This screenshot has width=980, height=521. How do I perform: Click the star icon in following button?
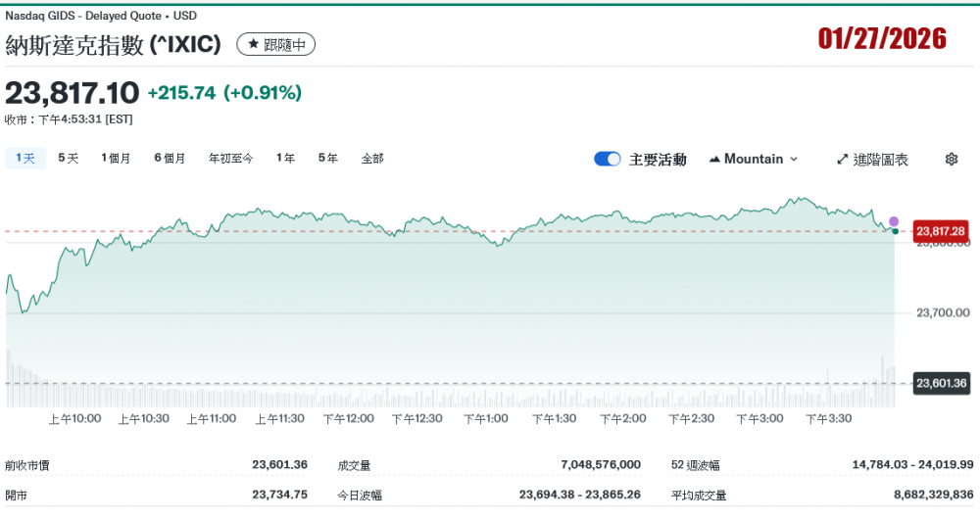[253, 45]
